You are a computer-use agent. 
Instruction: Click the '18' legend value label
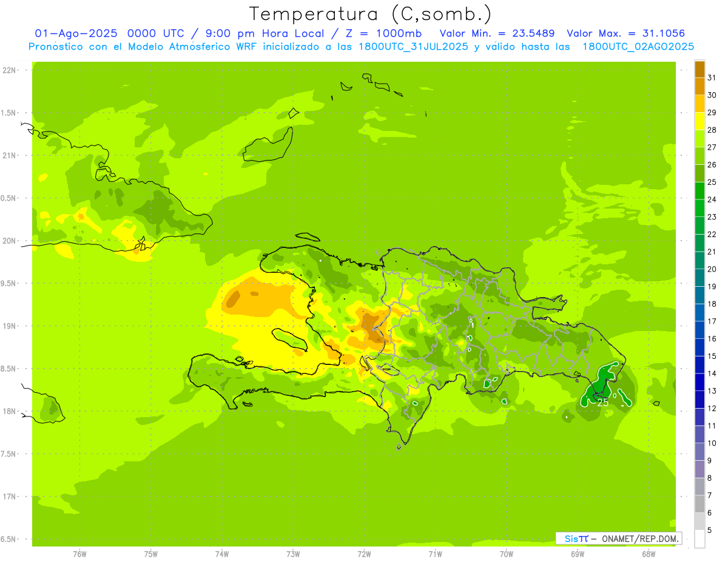click(x=712, y=304)
